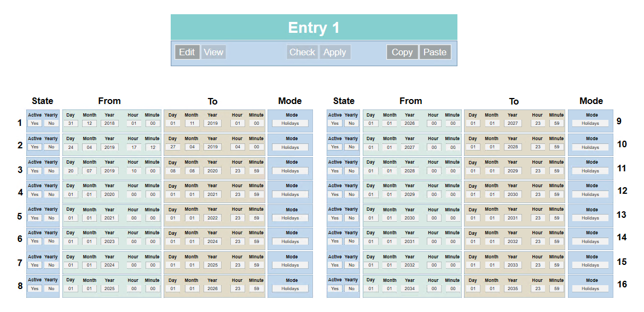Screen dimensions: 644x312
Task: Click the Edit button
Action: 187,52
